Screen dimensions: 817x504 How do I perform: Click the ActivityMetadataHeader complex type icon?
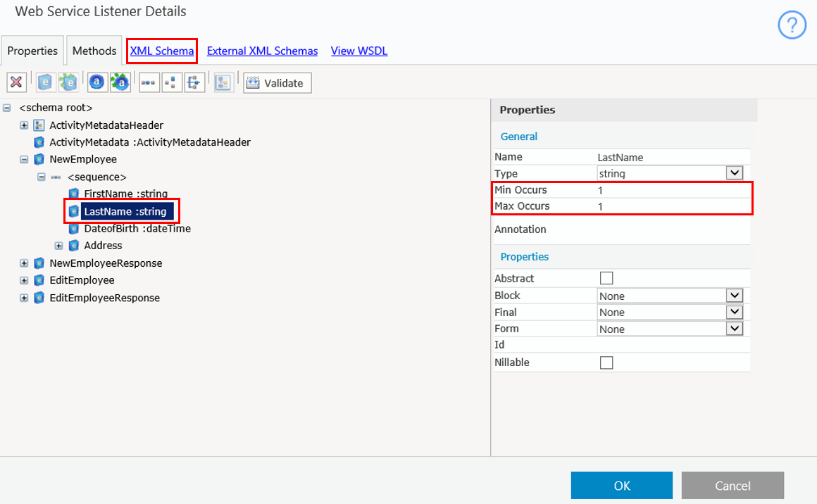click(x=39, y=125)
